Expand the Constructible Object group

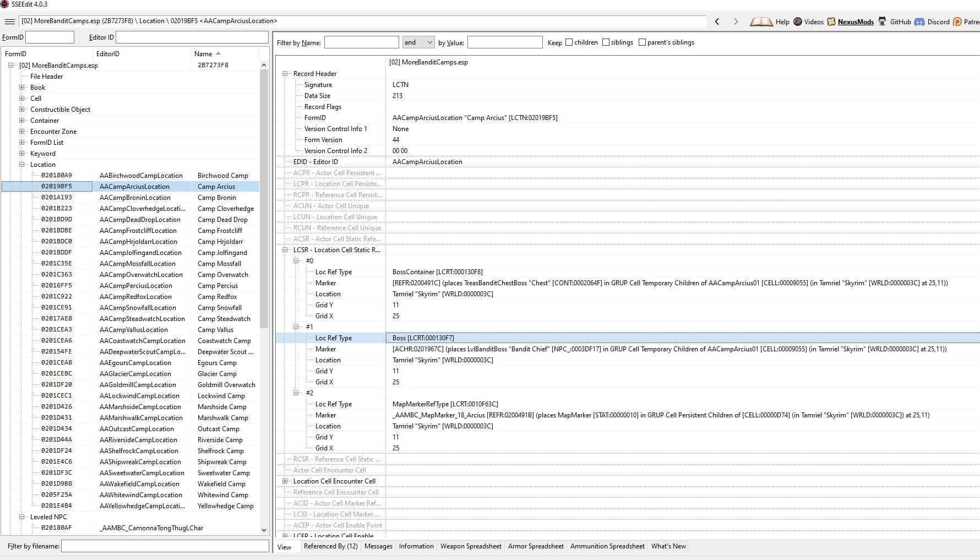[21, 109]
